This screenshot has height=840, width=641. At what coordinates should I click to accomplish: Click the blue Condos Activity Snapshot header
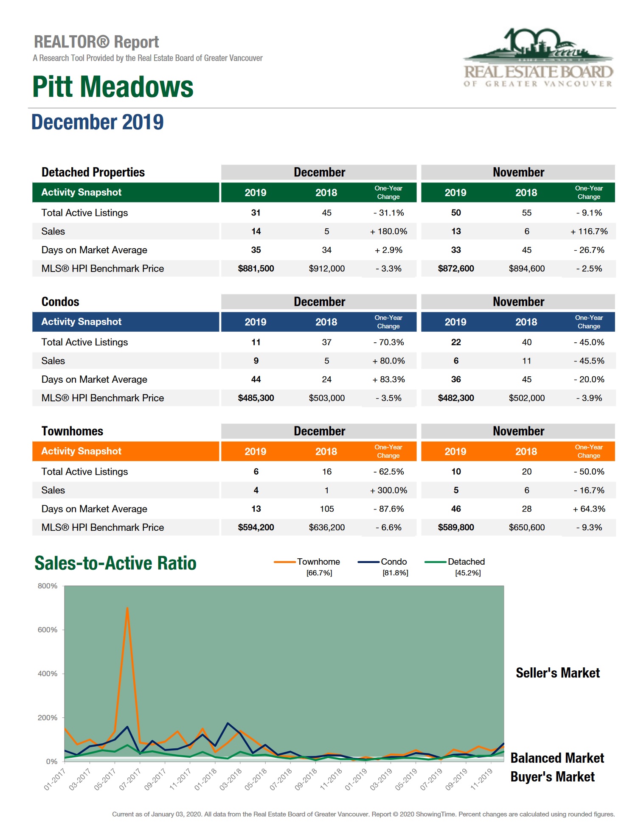click(126, 322)
